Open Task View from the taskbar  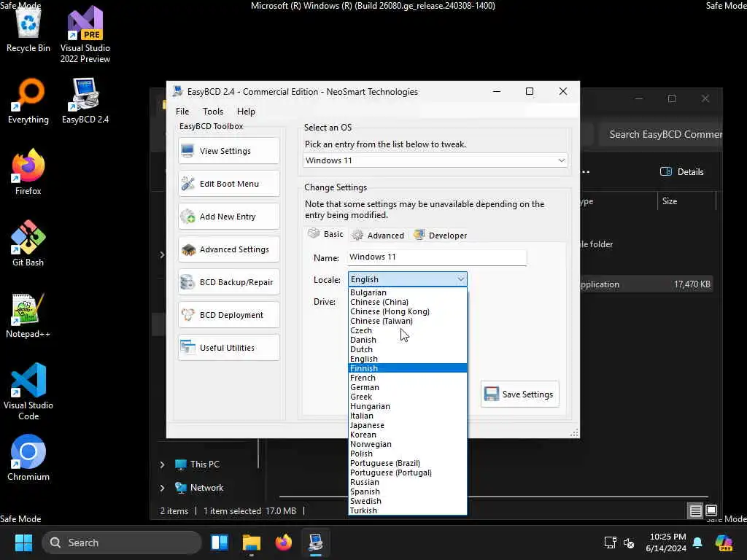click(x=220, y=542)
